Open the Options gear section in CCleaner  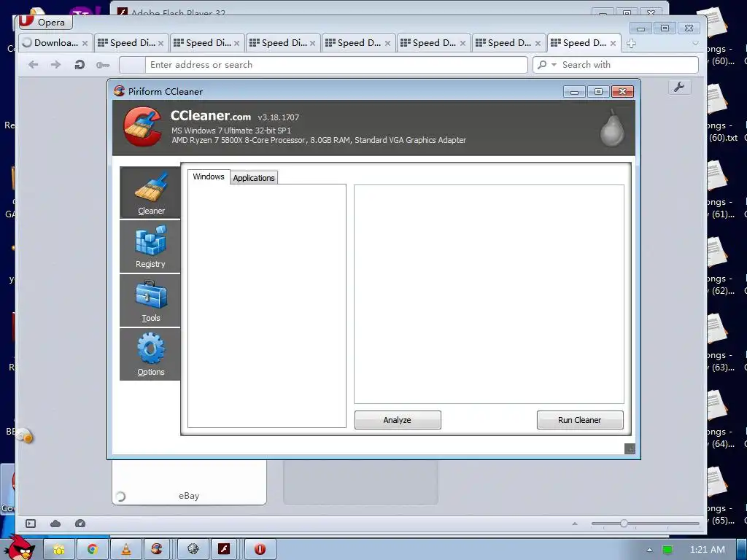tap(150, 354)
